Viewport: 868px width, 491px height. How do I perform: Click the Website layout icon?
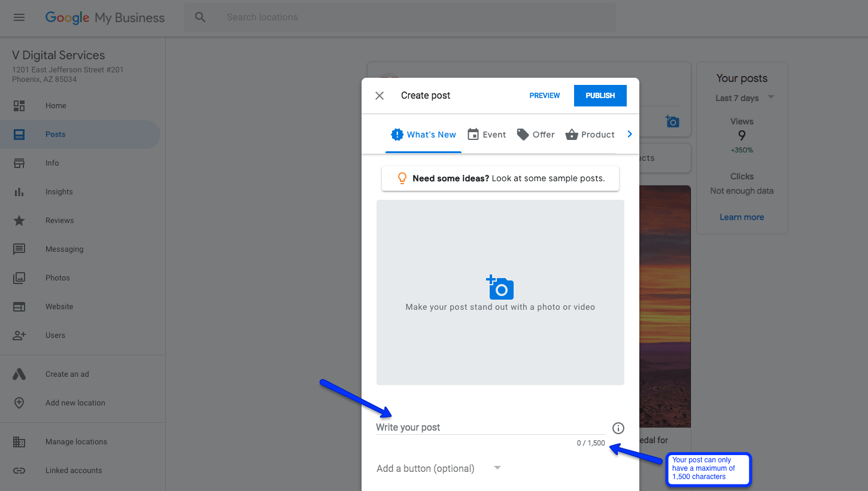[x=19, y=307]
